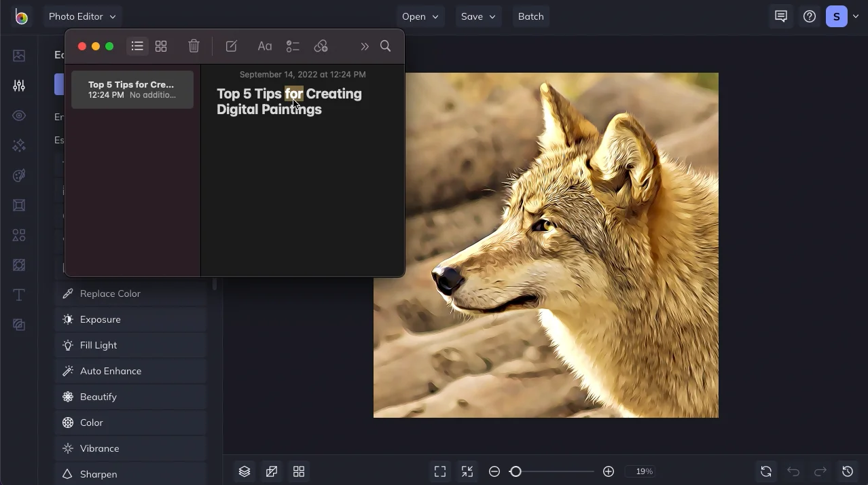Click the edit panel scrollbar

pos(215,283)
